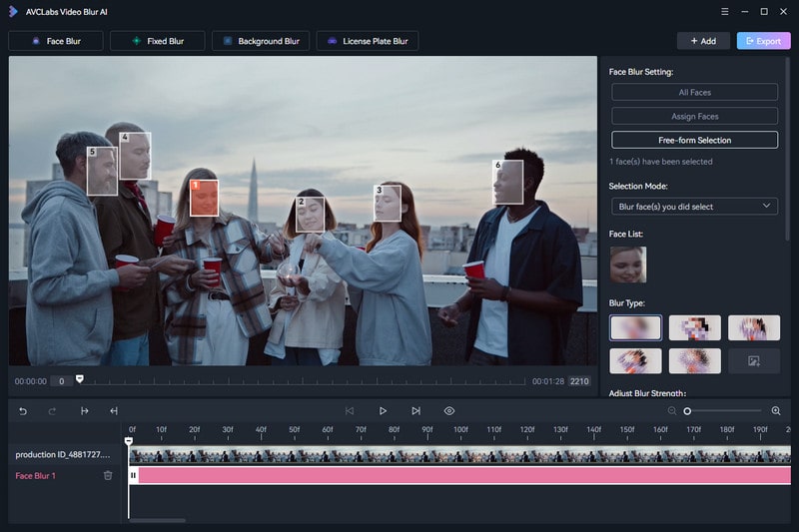The height and width of the screenshot is (532, 799).
Task: Click the undo arrow in timeline toolbar
Action: 23,410
